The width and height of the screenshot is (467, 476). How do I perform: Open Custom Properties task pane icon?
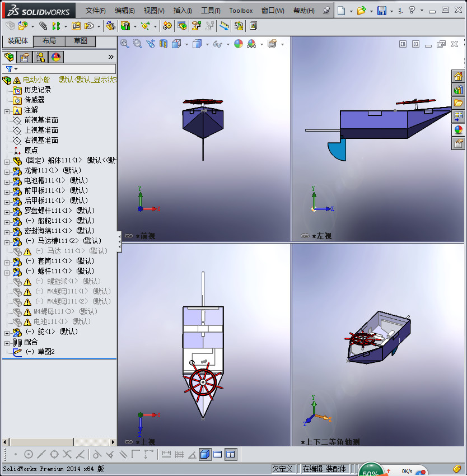pos(458,143)
